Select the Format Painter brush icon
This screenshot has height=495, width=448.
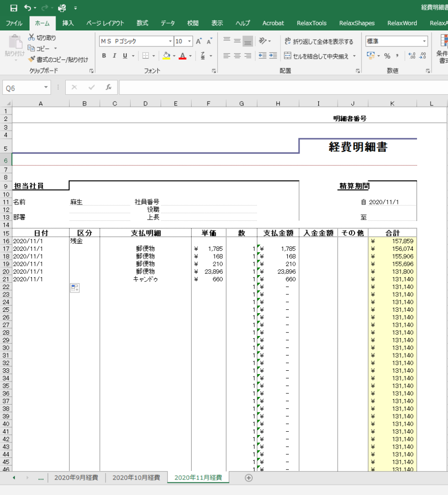(32, 59)
